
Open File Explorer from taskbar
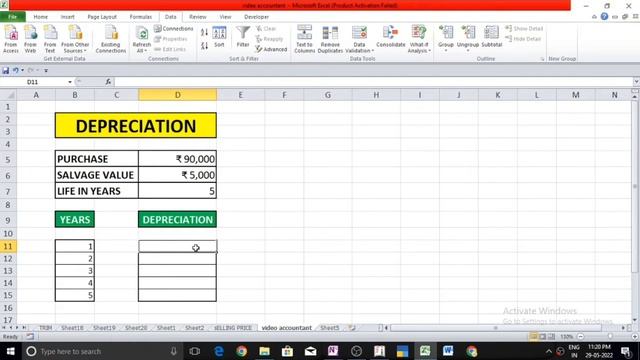(x=264, y=351)
